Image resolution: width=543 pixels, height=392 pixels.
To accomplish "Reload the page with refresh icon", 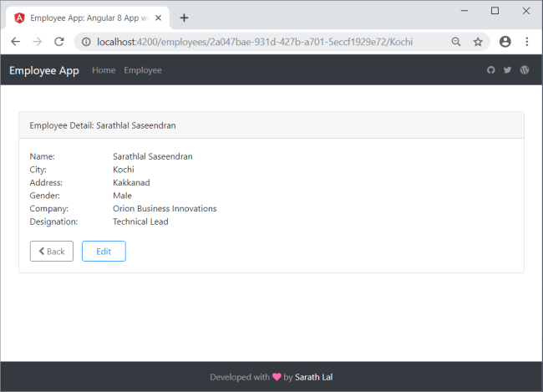I will click(x=59, y=42).
